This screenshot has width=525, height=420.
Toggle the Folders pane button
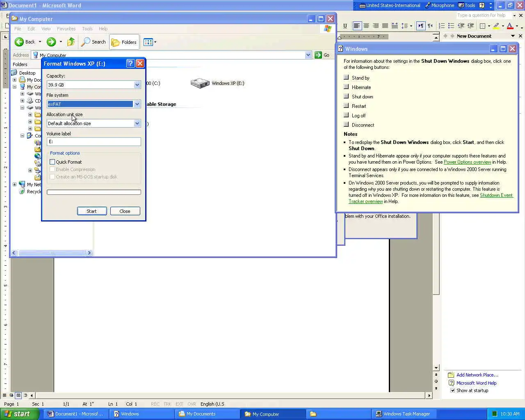pos(124,42)
